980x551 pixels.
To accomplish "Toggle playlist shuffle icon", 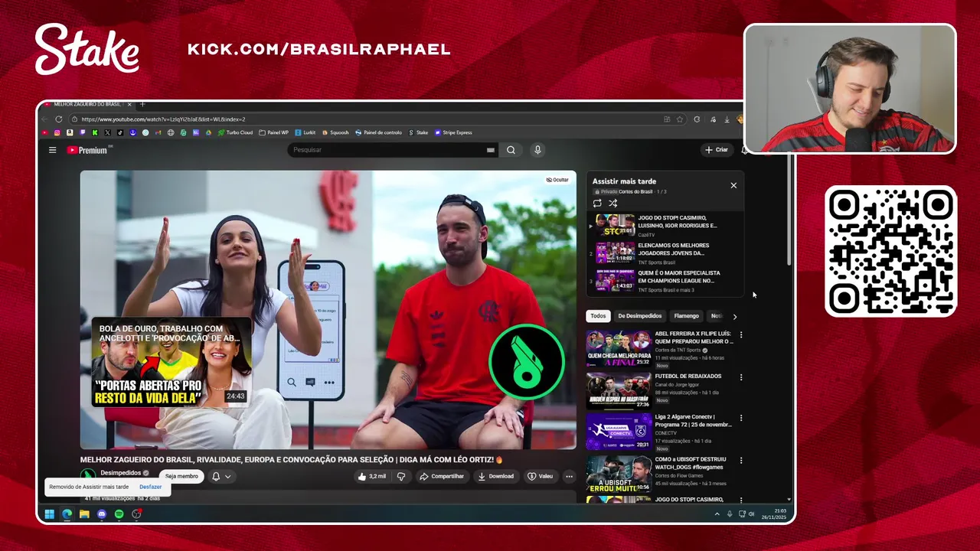I will pyautogui.click(x=612, y=204).
